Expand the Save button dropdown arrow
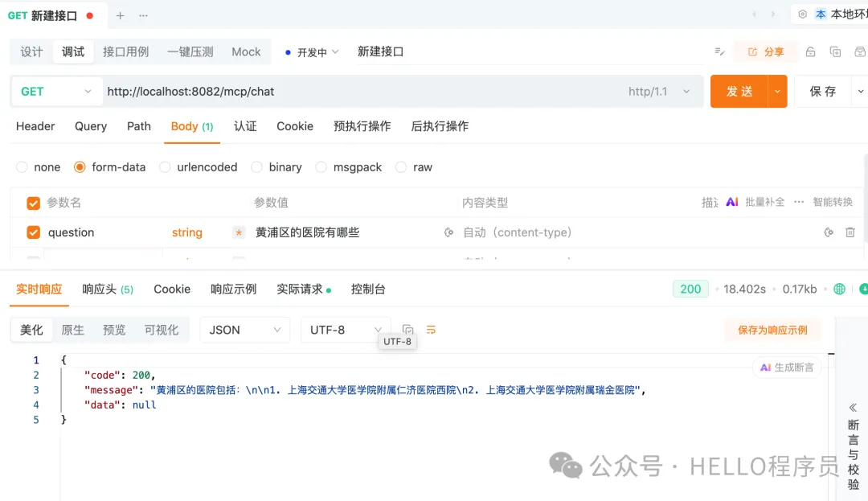This screenshot has width=868, height=501. [860, 92]
